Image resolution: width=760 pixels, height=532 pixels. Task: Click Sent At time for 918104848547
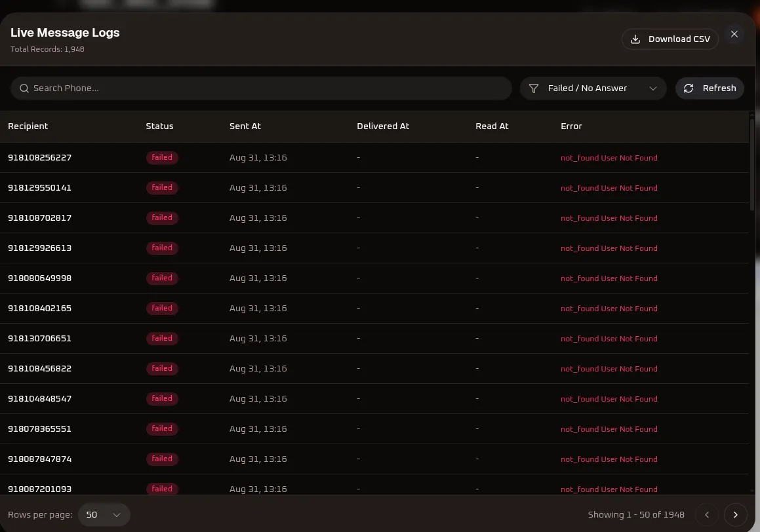tap(258, 399)
